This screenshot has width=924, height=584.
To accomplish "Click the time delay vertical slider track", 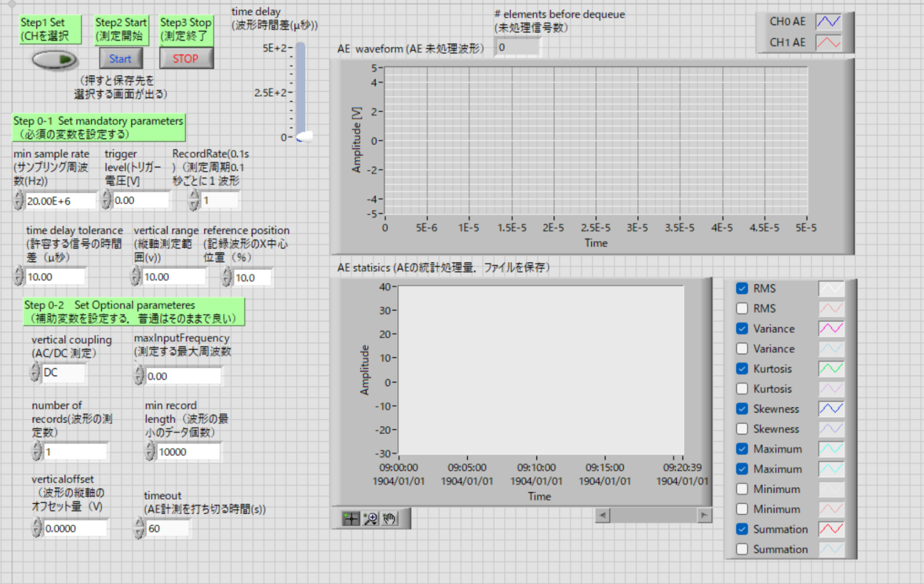I will coord(301,89).
